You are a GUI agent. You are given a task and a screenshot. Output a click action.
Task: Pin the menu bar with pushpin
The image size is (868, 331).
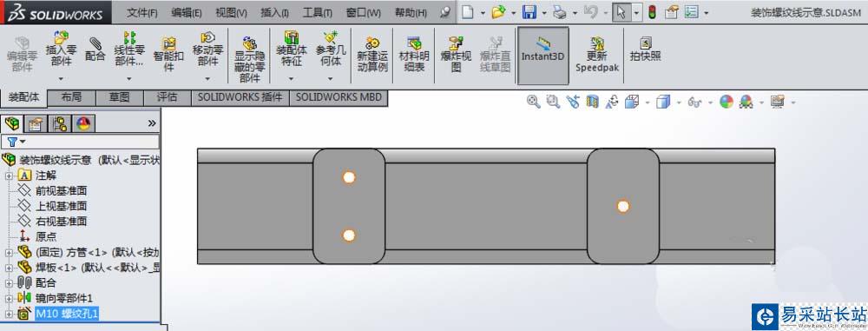pos(445,12)
